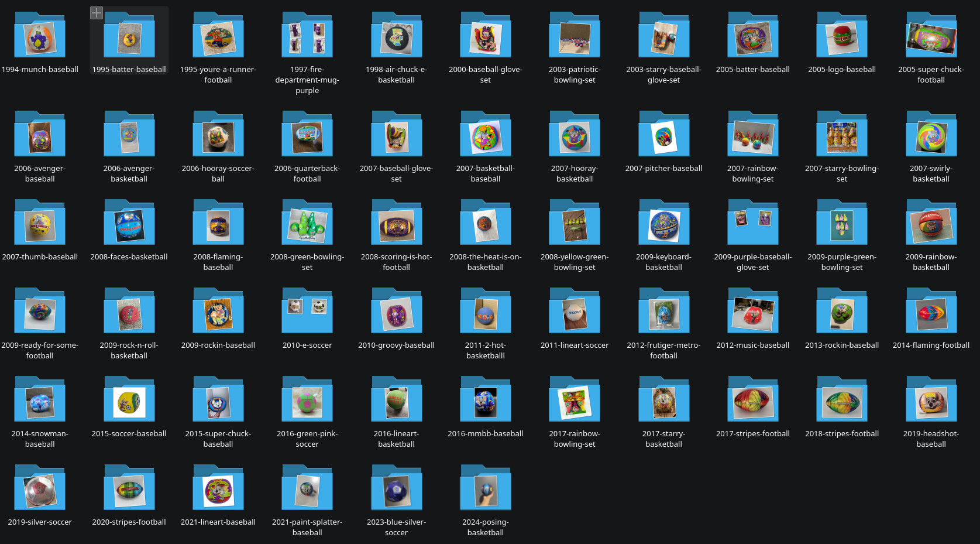Viewport: 980px width, 544px height.
Task: Select the 1998-air-chuck-e-basketball folder icon
Action: click(x=396, y=37)
